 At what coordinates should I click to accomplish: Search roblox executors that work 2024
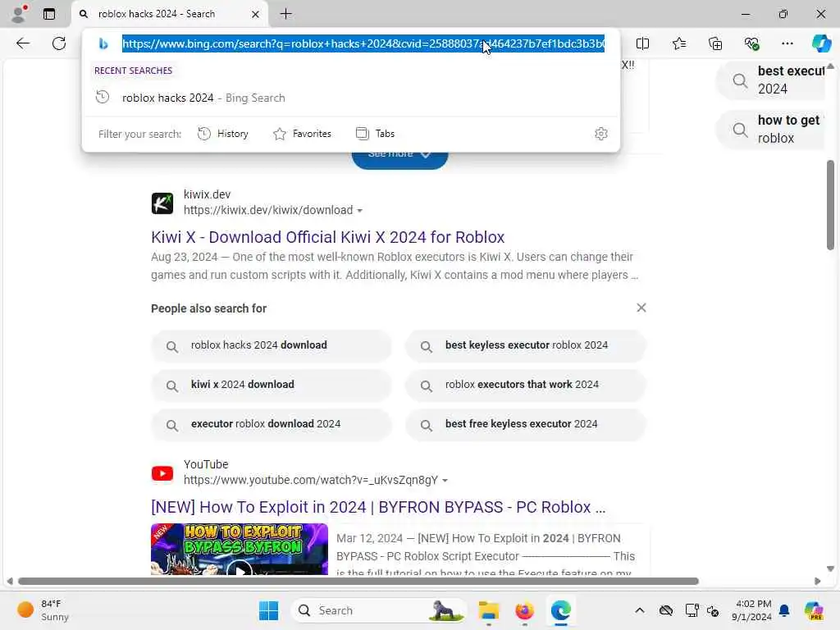[x=526, y=385]
